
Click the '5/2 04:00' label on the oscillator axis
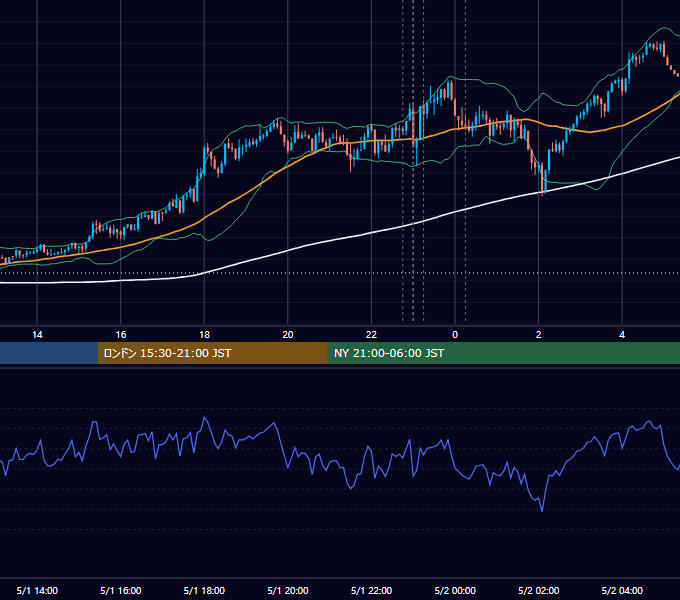(622, 590)
